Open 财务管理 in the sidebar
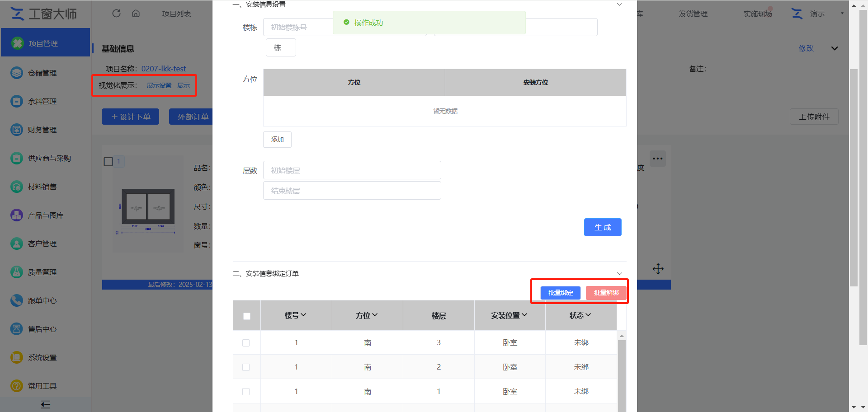868x412 pixels. click(x=42, y=130)
